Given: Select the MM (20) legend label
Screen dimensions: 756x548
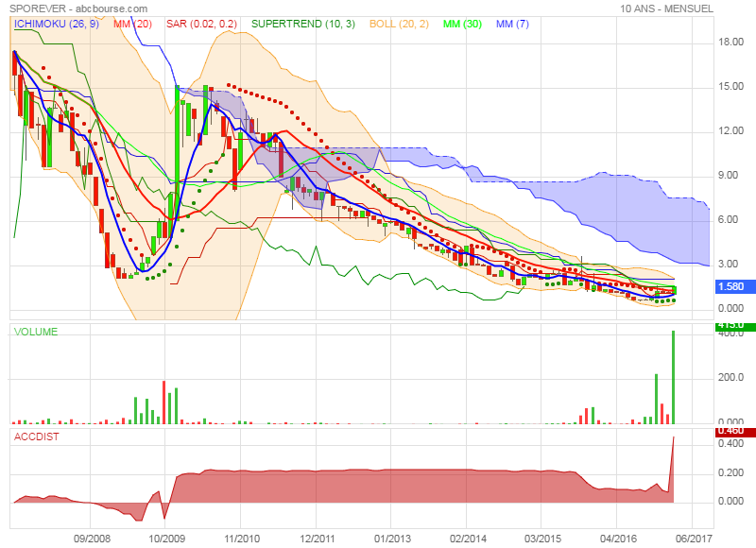Looking at the screenshot, I should tap(132, 24).
